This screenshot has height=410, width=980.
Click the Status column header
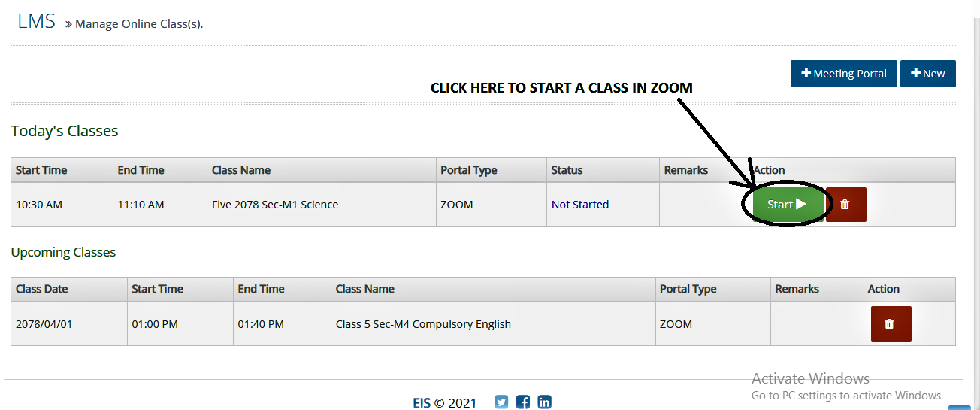[567, 170]
